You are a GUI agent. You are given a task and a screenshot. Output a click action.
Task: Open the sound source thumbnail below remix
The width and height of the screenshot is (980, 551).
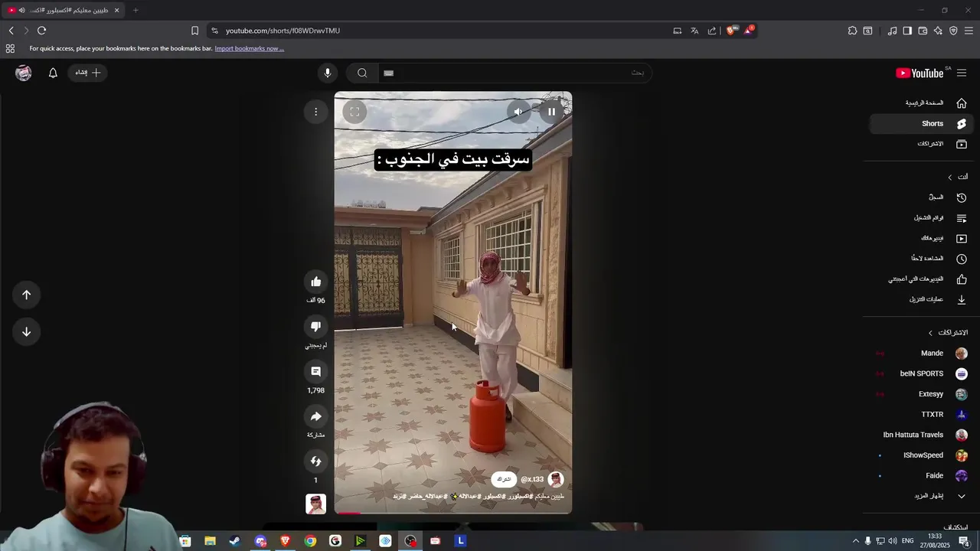(315, 504)
